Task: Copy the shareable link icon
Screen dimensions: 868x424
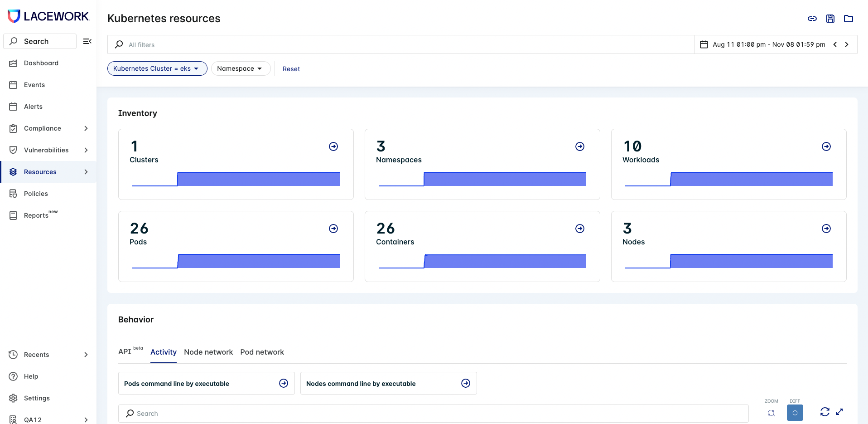Action: [812, 19]
